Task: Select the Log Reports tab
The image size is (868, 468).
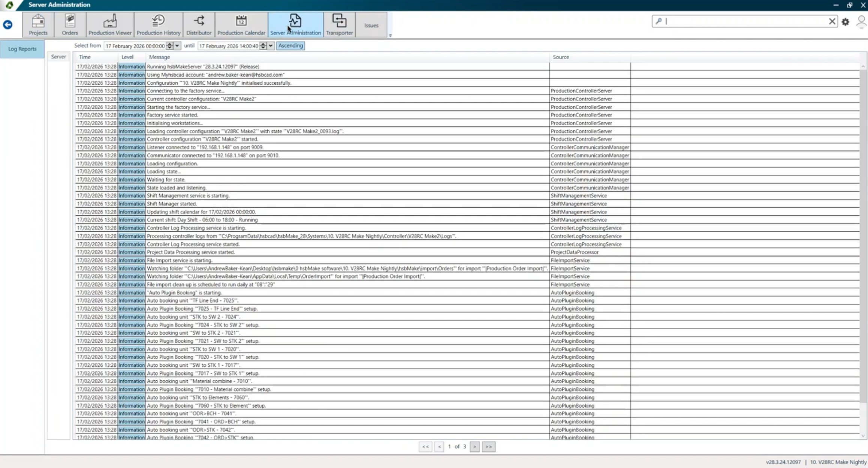Action: pyautogui.click(x=22, y=49)
